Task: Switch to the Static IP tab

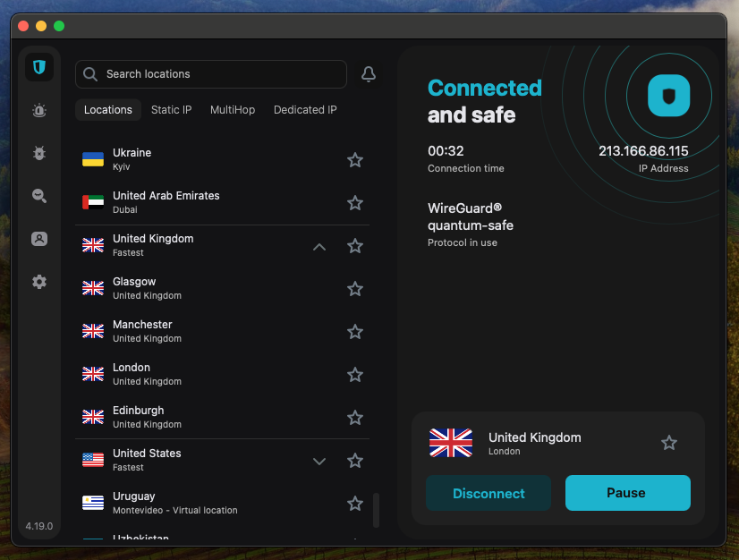Action: pyautogui.click(x=171, y=110)
